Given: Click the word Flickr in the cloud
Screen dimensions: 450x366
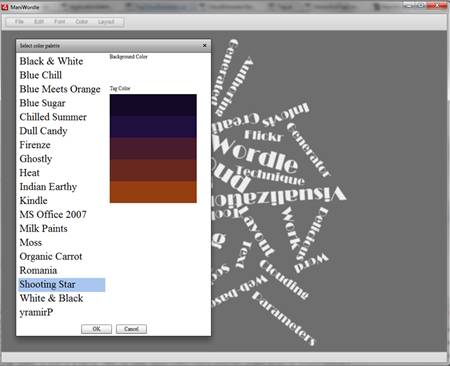Looking at the screenshot, I should [264, 136].
